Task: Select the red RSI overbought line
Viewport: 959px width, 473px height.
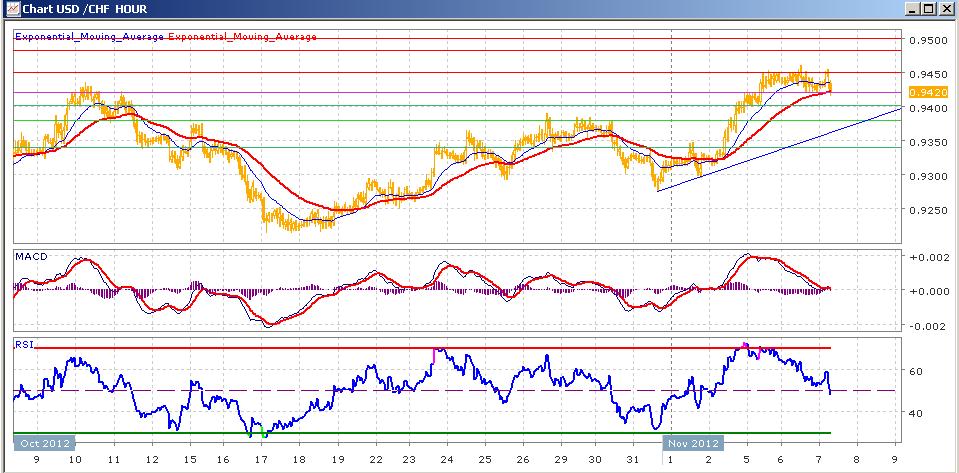Action: coord(434,348)
